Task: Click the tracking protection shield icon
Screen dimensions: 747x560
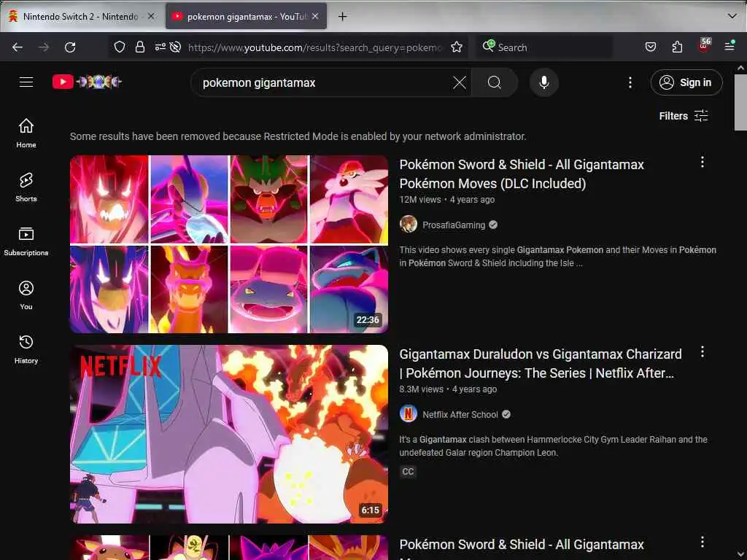Action: 120,47
